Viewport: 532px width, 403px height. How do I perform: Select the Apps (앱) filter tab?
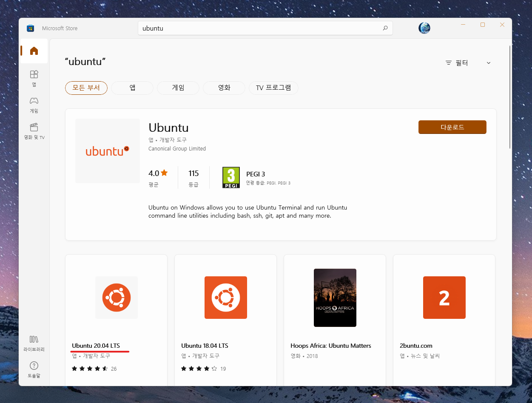pyautogui.click(x=132, y=88)
